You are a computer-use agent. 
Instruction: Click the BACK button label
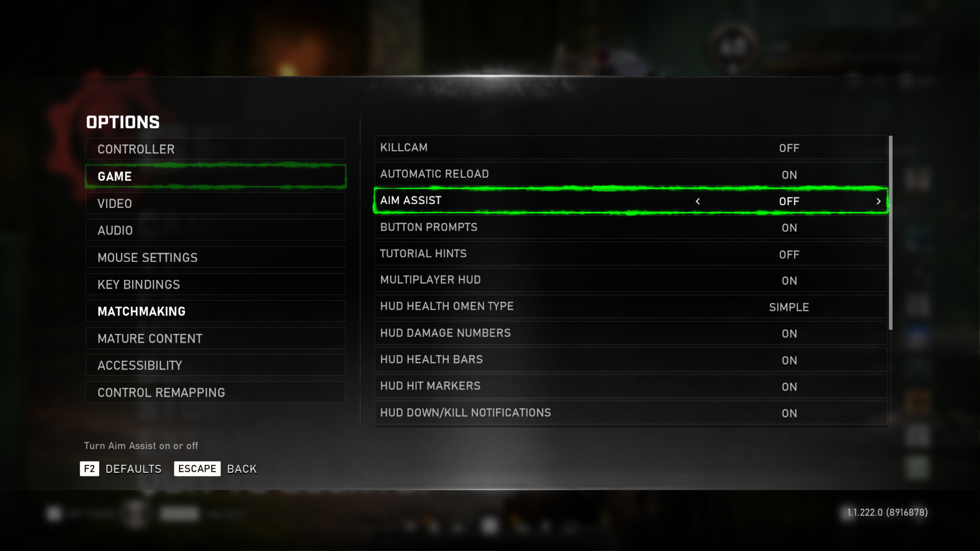pos(242,469)
